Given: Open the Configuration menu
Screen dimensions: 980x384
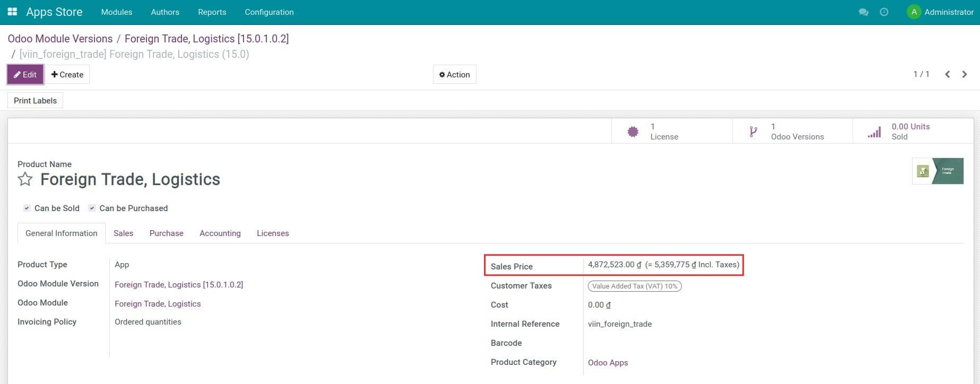Looking at the screenshot, I should click(x=269, y=12).
